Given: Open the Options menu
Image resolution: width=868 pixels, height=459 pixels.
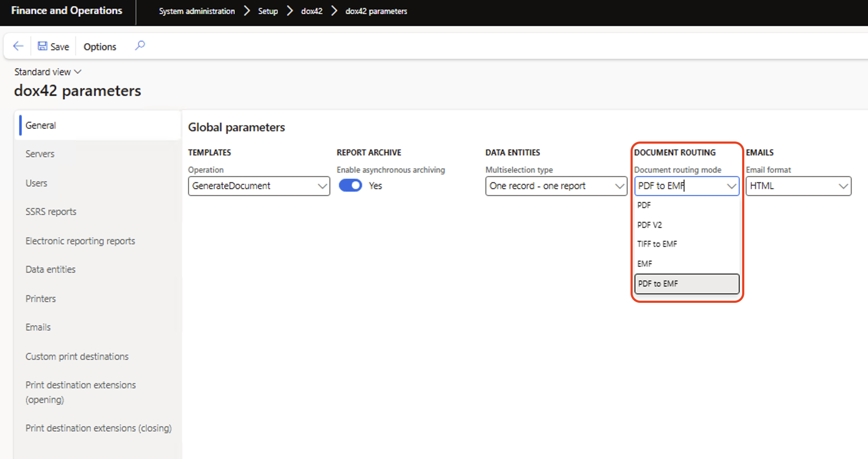Looking at the screenshot, I should click(x=100, y=46).
